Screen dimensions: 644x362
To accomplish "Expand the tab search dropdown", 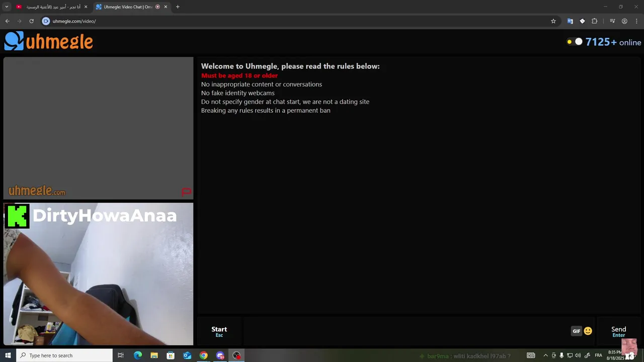I will pos(7,7).
